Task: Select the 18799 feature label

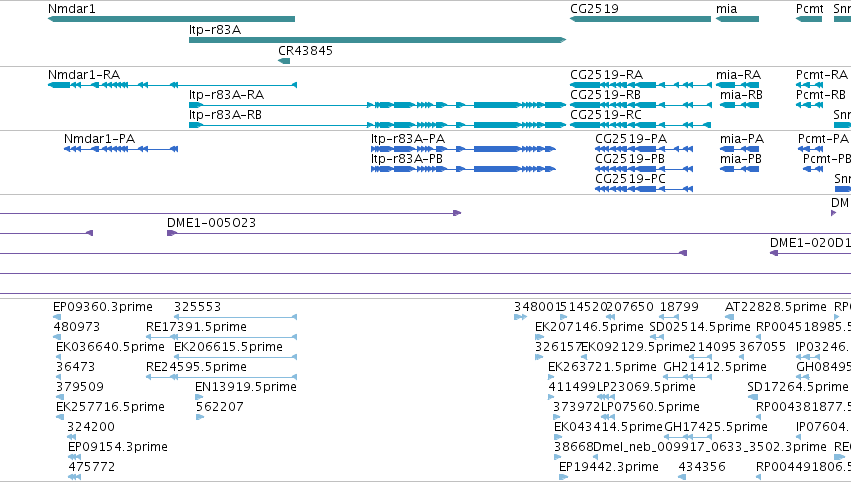Action: click(679, 307)
